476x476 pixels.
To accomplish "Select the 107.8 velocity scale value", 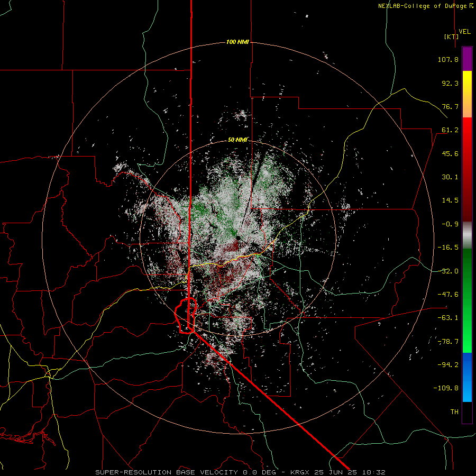I will 448,59.
